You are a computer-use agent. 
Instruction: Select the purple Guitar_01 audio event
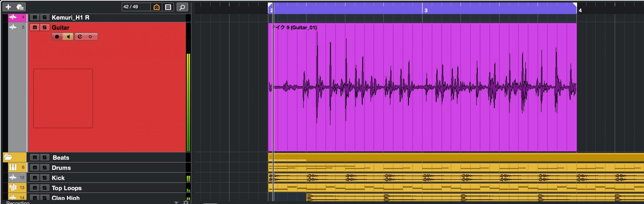click(x=423, y=87)
